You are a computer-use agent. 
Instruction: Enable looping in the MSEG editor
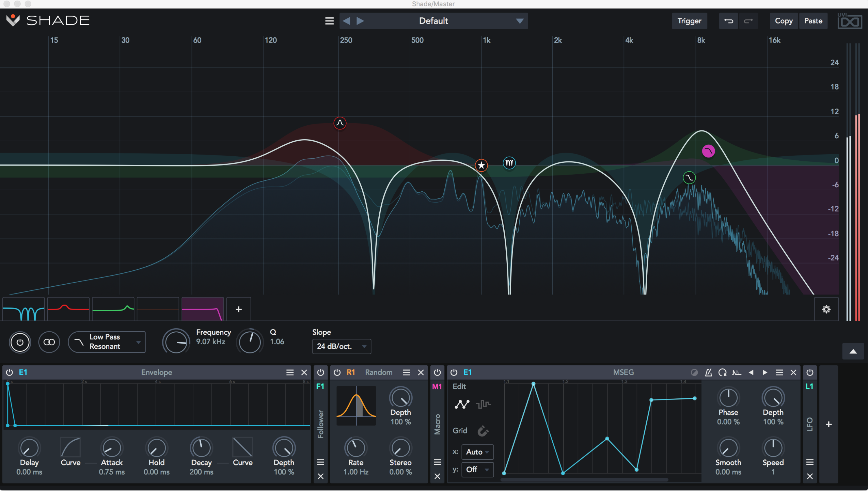point(723,372)
